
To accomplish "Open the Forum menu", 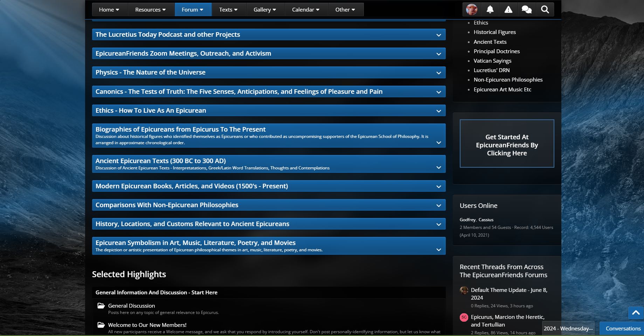I will click(x=193, y=9).
